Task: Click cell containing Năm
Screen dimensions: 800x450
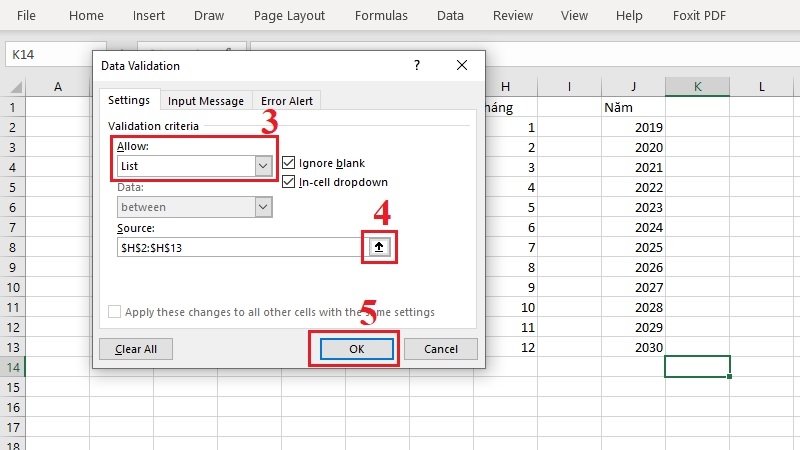Action: click(x=633, y=108)
